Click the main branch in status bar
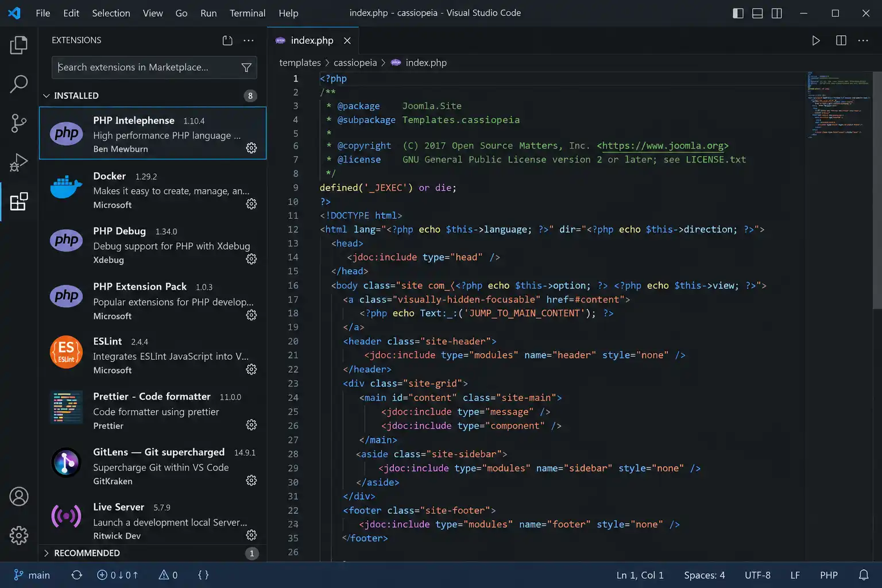Viewport: 882px width, 588px height. pos(32,575)
